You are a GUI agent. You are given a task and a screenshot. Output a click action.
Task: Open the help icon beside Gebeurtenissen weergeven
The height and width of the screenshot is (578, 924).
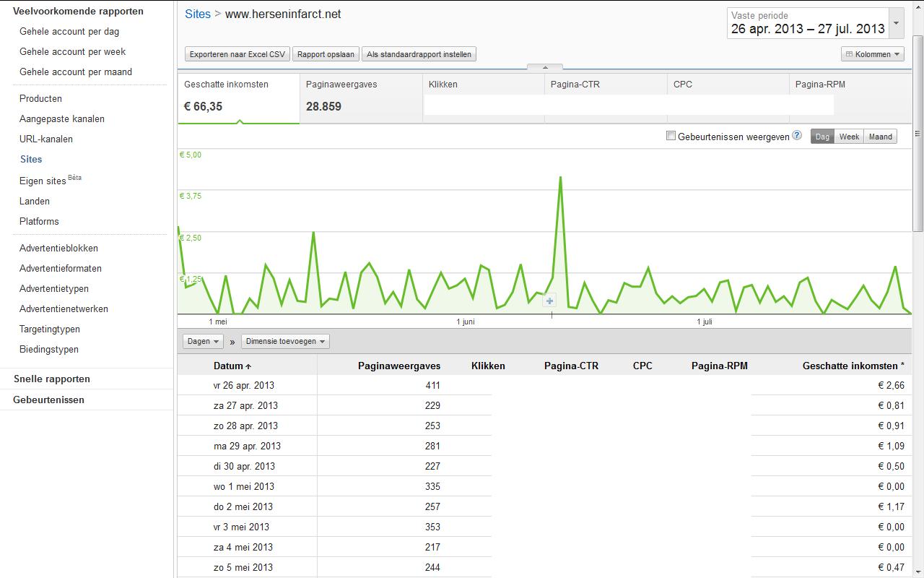(x=797, y=135)
